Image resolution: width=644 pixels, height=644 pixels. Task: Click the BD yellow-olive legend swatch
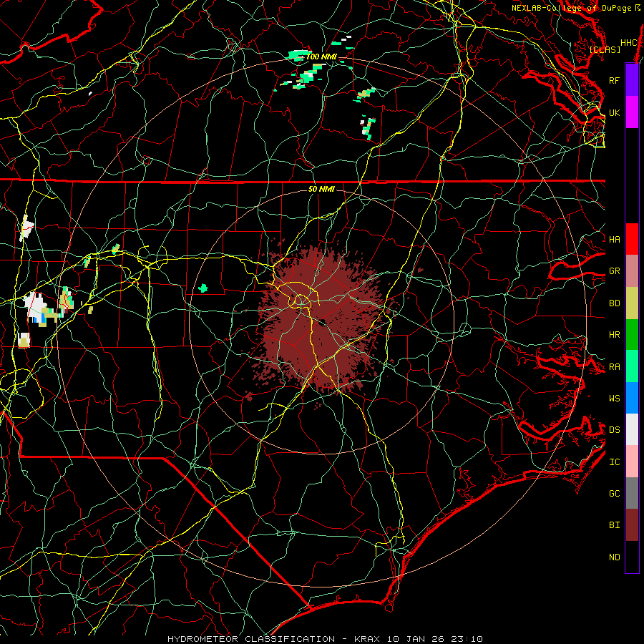point(632,303)
